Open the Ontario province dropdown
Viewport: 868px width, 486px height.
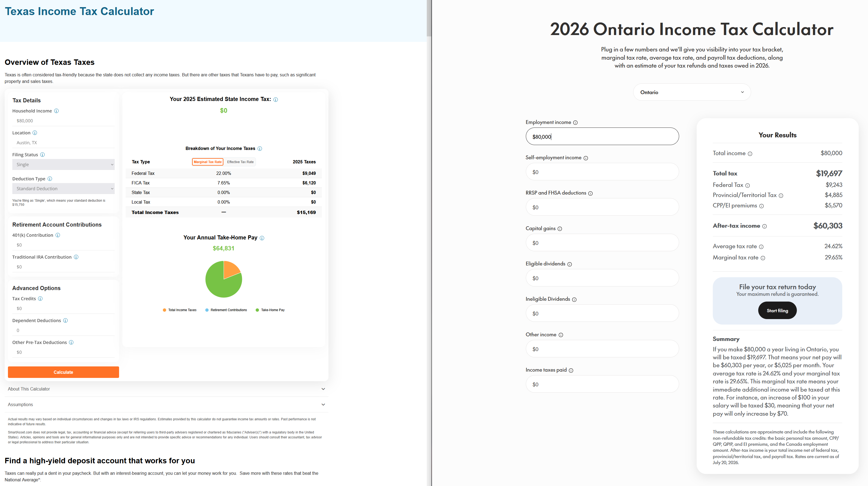click(x=692, y=92)
